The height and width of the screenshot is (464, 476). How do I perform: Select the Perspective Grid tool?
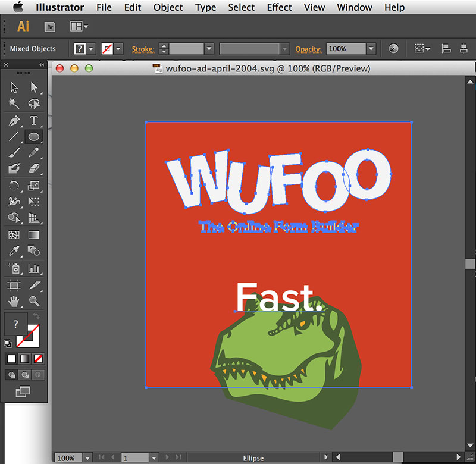click(34, 218)
